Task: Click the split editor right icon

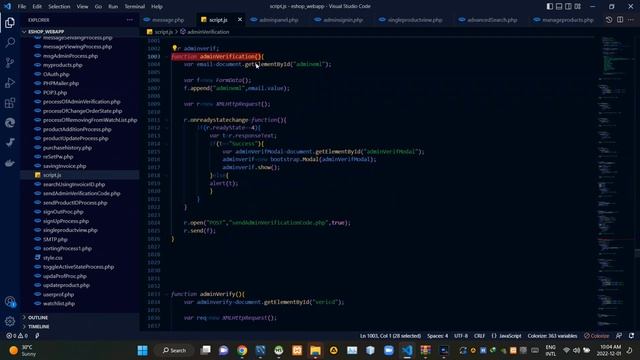Action: pos(620,20)
